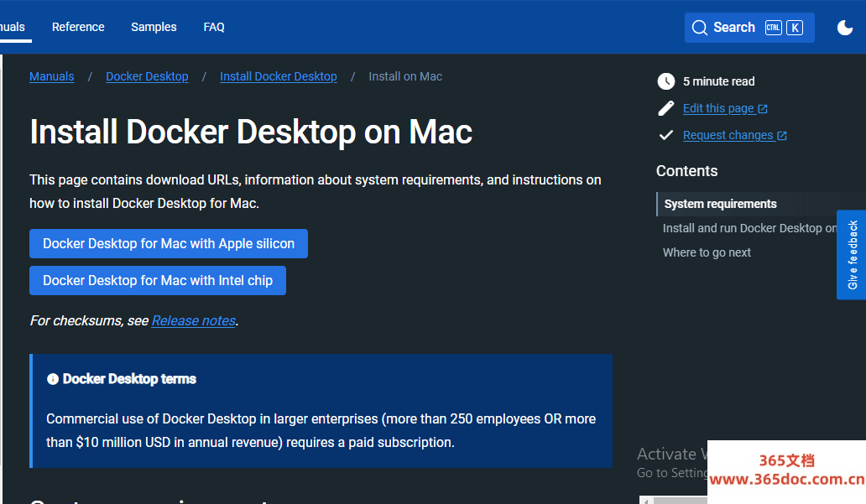Viewport: 866px width, 504px height.
Task: Click external-link icon after Edit this page
Action: coord(763,109)
